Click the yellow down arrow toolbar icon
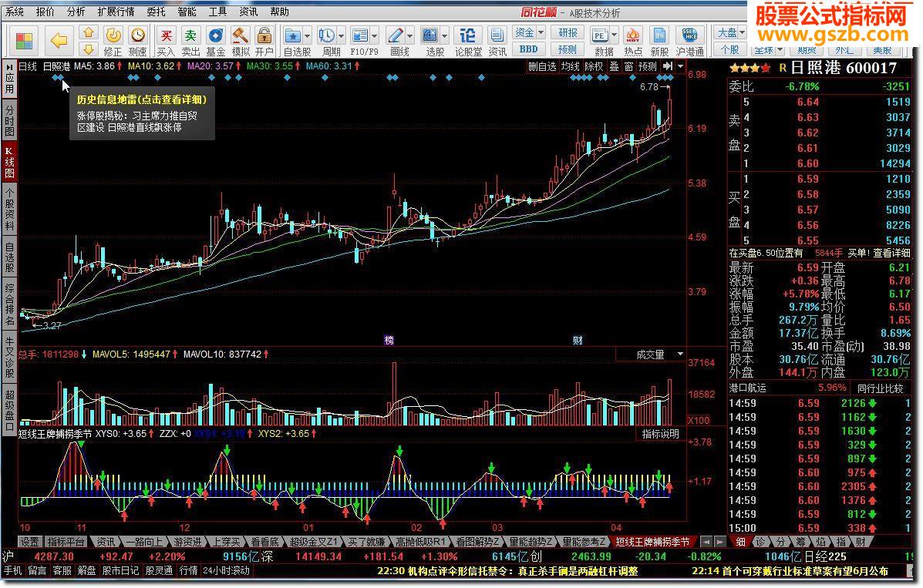The height and width of the screenshot is (588, 923). click(x=89, y=49)
